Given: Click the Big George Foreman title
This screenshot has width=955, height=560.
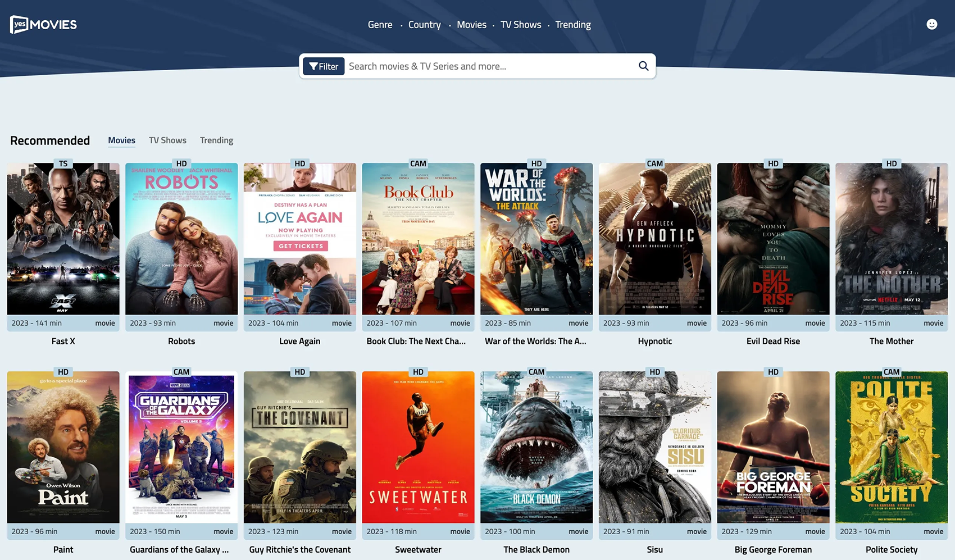Looking at the screenshot, I should [x=773, y=549].
